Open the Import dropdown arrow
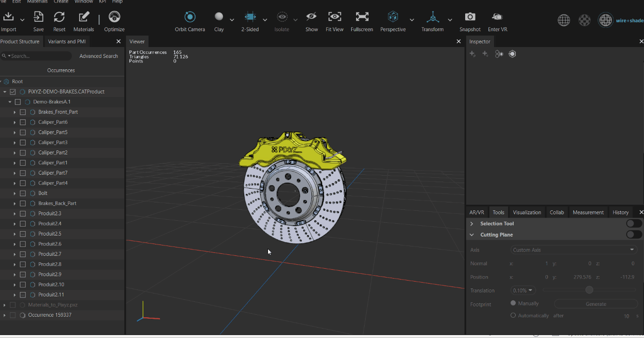Screen dimensions: 644x338 [x=22, y=20]
